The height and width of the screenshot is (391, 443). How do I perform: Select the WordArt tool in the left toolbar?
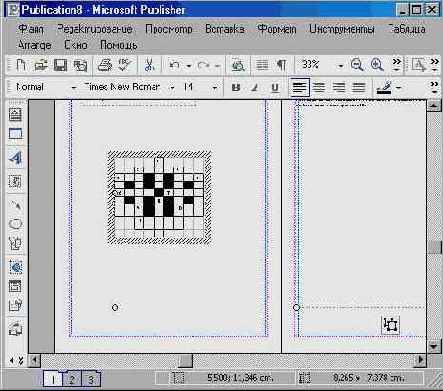pos(15,158)
